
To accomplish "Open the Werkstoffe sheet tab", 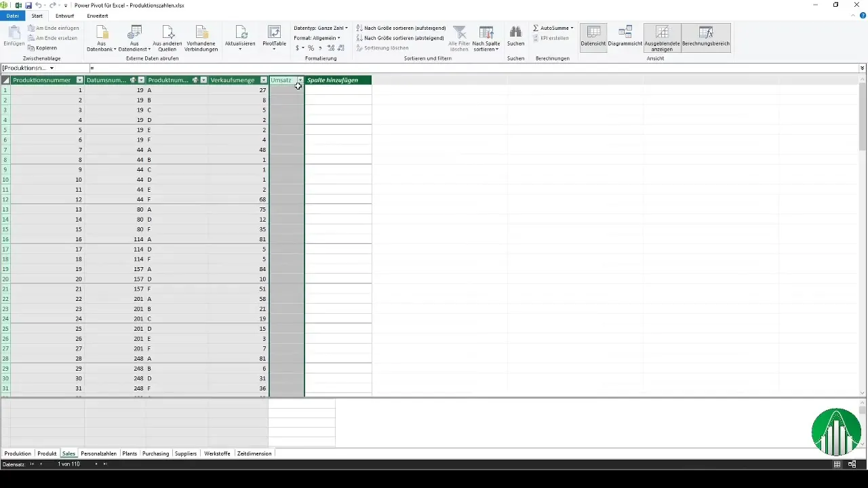I will click(x=217, y=453).
